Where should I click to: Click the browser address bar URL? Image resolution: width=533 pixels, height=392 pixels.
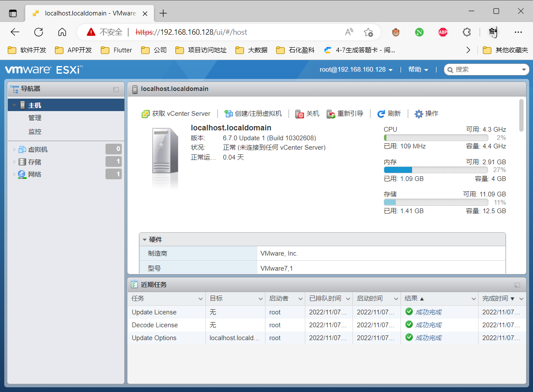191,32
